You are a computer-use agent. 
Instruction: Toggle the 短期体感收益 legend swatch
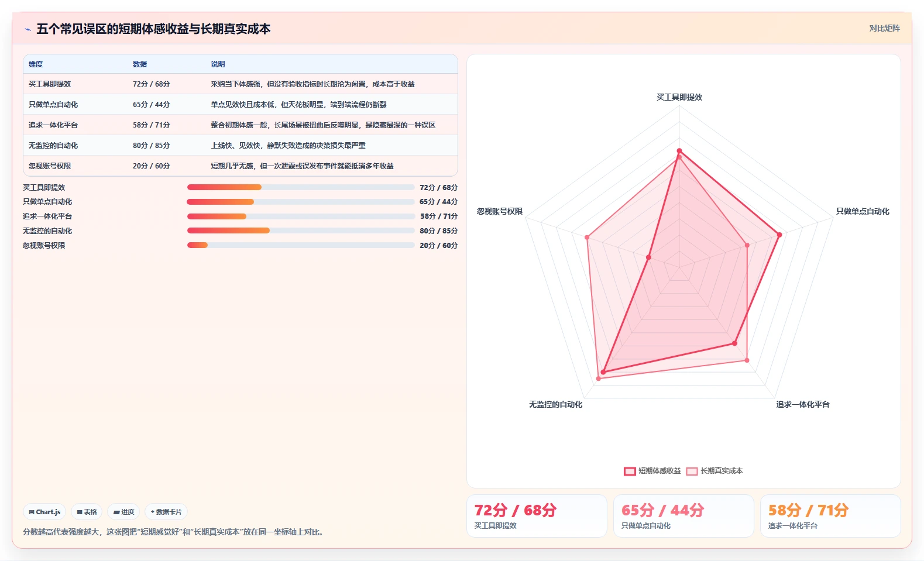630,471
